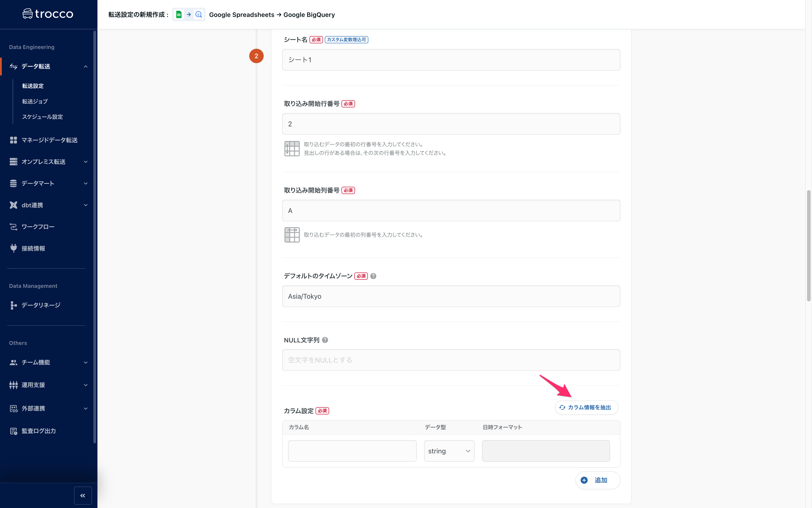
Task: Click the plus icon in 追加 button
Action: (584, 480)
